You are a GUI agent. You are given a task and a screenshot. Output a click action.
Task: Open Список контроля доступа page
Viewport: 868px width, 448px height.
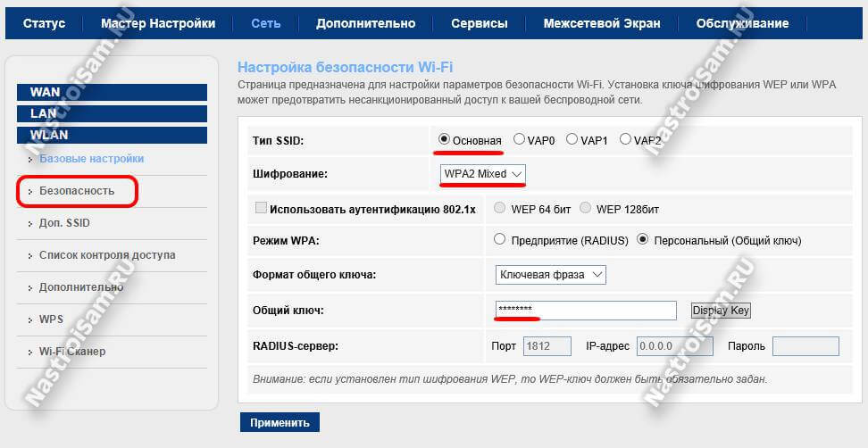click(x=107, y=255)
